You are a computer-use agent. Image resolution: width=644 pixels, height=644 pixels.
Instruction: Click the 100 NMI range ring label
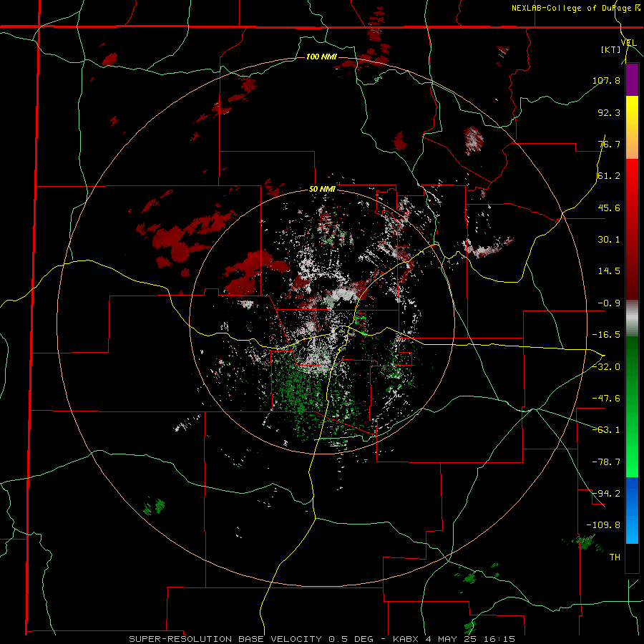321,57
